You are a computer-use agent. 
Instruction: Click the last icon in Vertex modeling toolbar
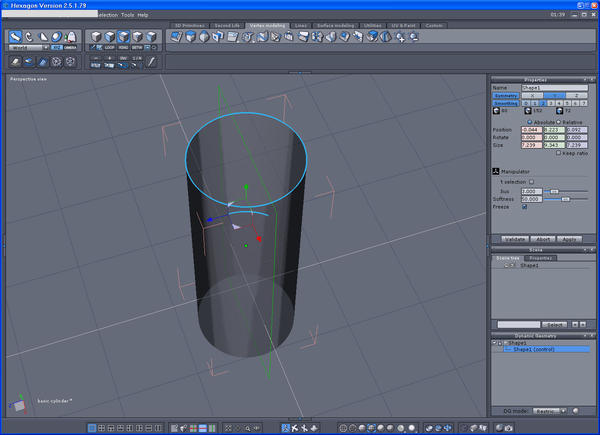[x=413, y=37]
